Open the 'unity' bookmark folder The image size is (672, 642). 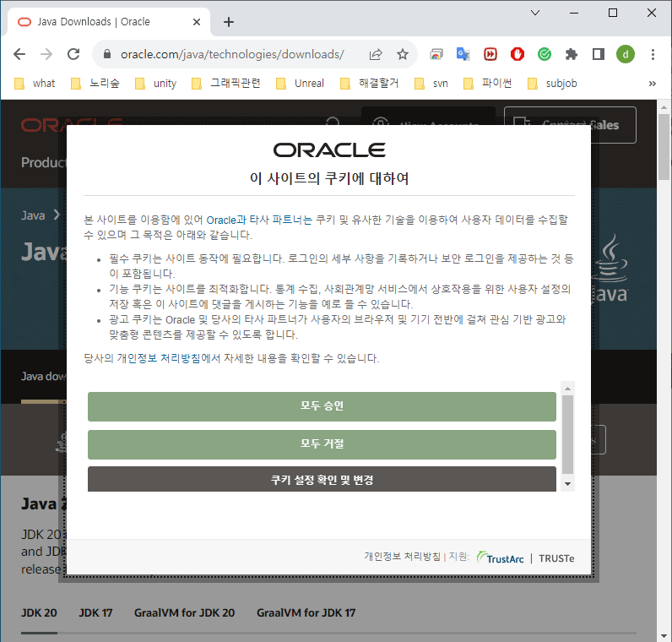156,83
